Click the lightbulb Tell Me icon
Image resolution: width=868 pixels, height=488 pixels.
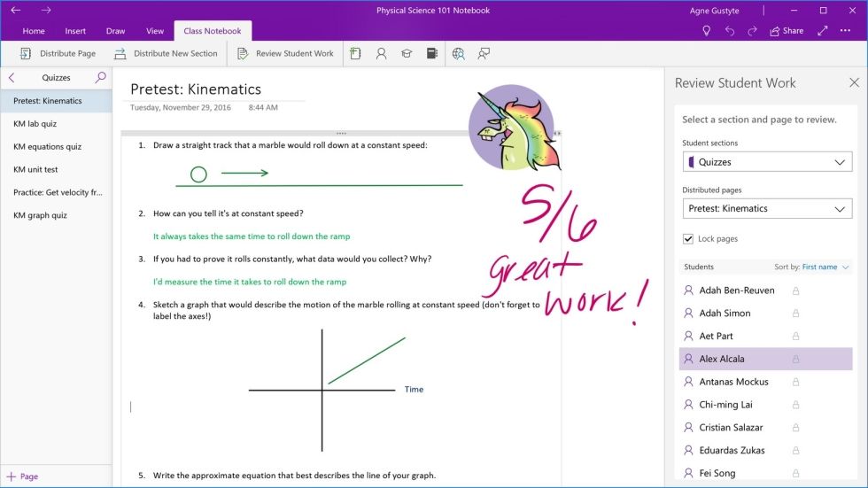(706, 31)
